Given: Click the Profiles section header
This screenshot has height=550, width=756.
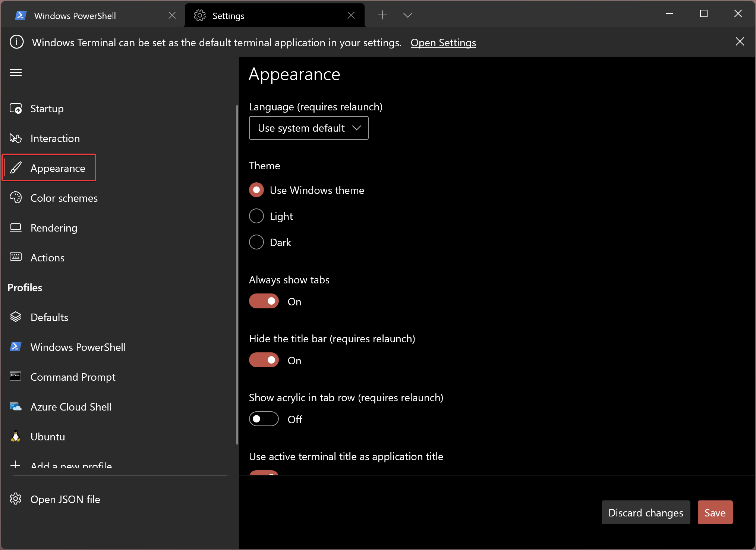Looking at the screenshot, I should tap(25, 287).
